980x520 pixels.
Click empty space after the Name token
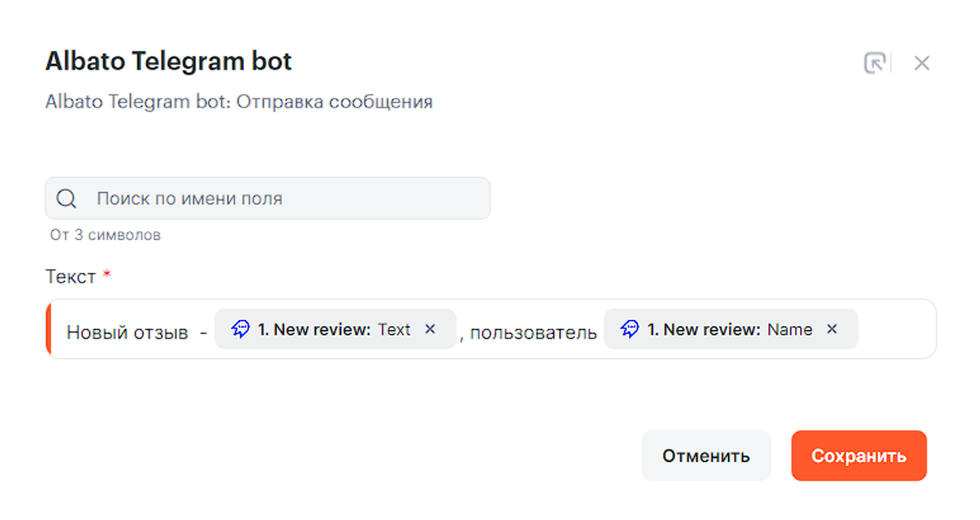(897, 329)
